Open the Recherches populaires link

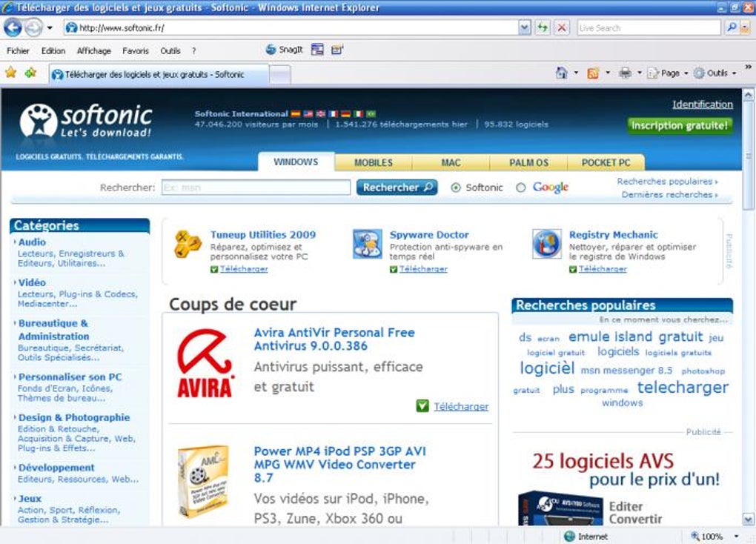pos(667,182)
